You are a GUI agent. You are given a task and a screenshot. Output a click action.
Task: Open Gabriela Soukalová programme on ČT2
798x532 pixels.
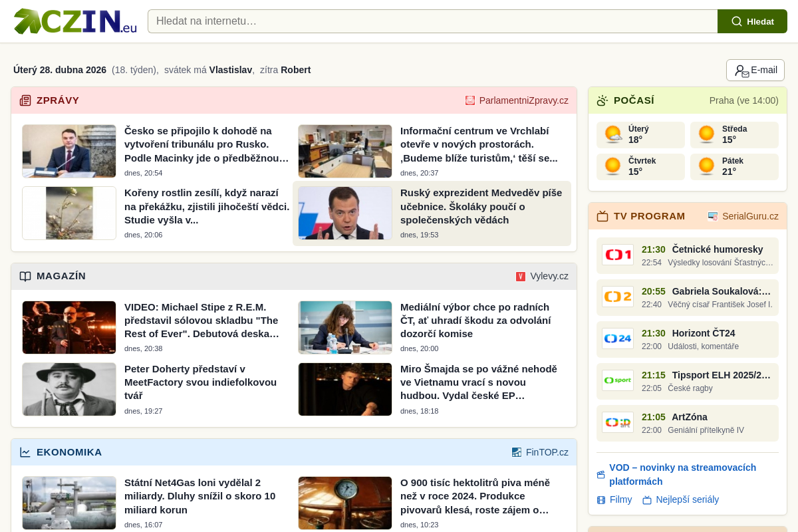[722, 291]
